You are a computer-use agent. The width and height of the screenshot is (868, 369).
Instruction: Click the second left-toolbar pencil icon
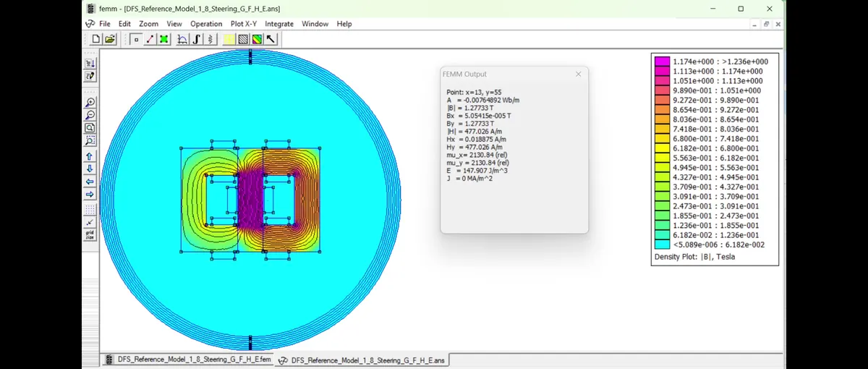(90, 76)
